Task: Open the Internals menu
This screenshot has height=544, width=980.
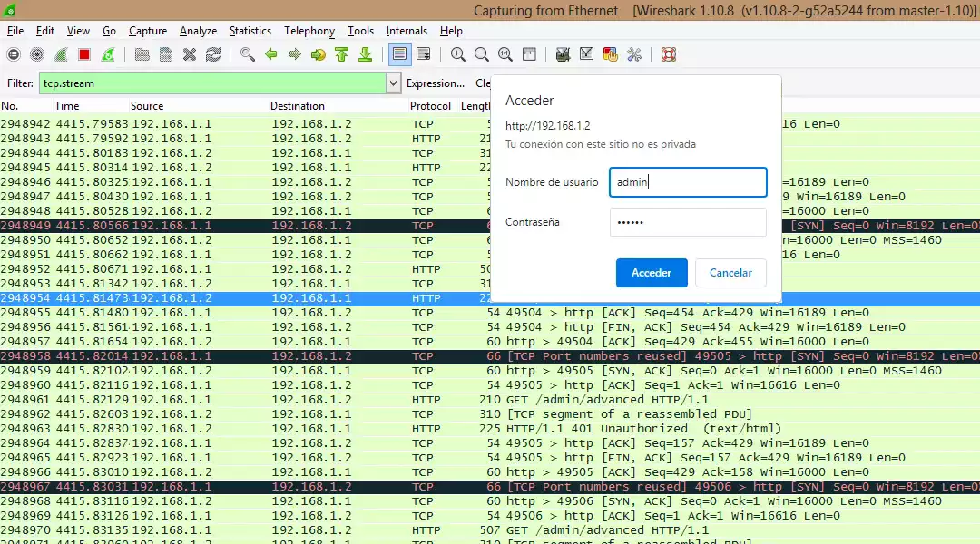Action: (407, 31)
